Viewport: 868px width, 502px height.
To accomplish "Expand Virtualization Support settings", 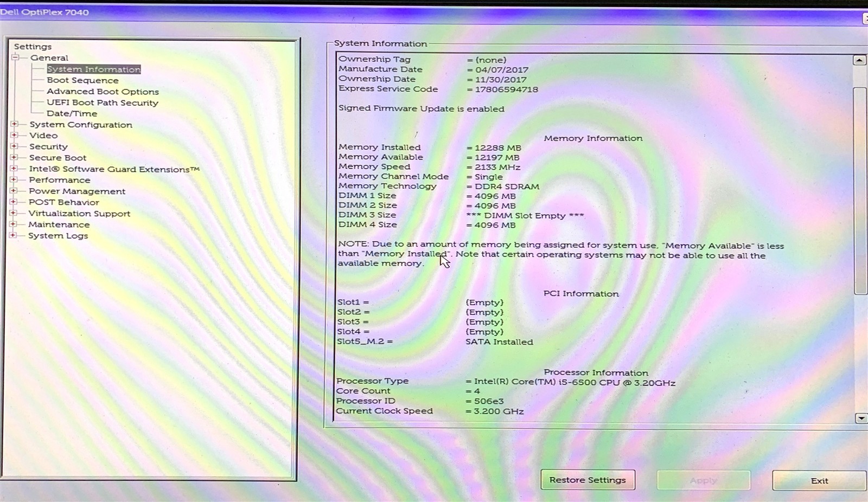I will (x=15, y=213).
